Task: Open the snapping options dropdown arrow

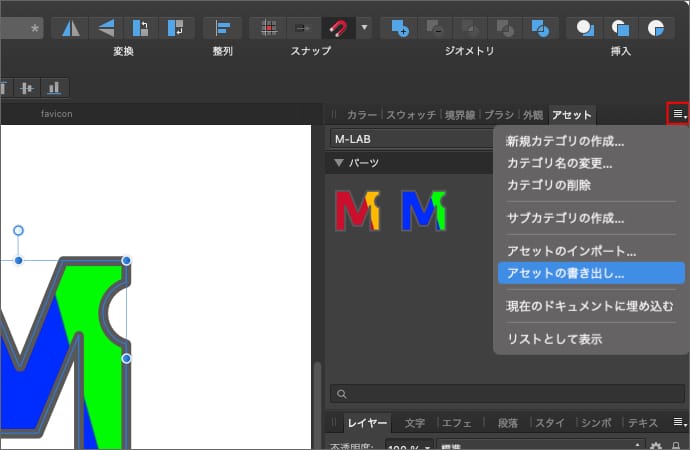Action: (364, 27)
